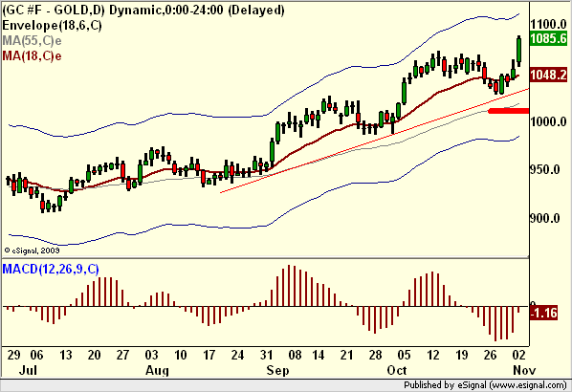The image size is (572, 392).
Task: Click the 10 date label on the time axis
Action: (181, 355)
